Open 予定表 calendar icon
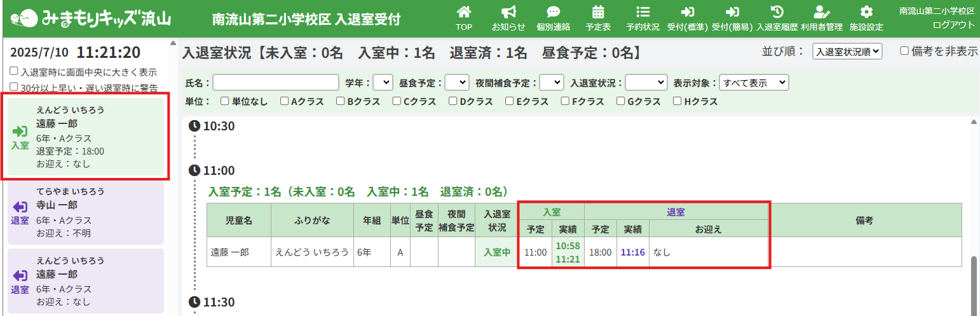Screen dimensions: 980x316 [598, 12]
